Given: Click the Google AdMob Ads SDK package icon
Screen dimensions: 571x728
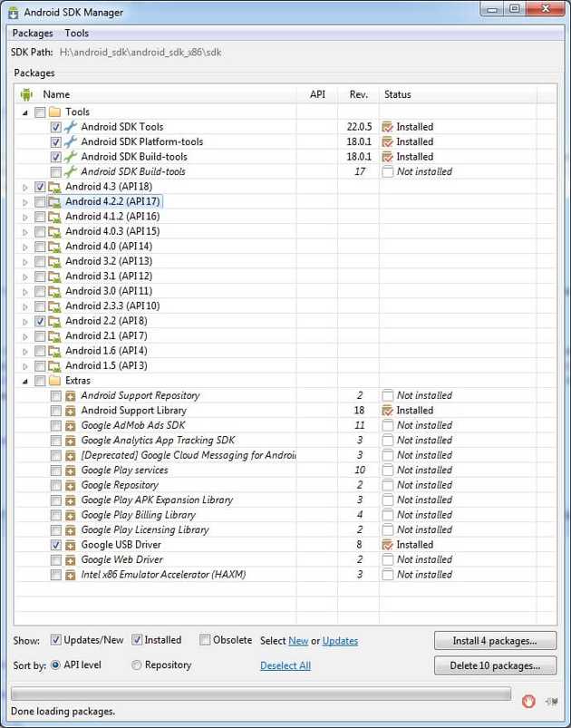Looking at the screenshot, I should click(x=70, y=425).
